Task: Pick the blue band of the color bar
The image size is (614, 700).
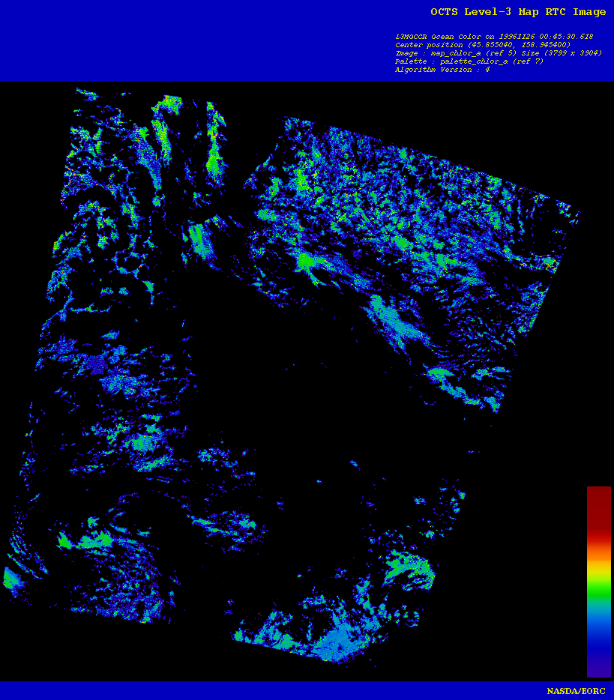Action: coord(598,637)
